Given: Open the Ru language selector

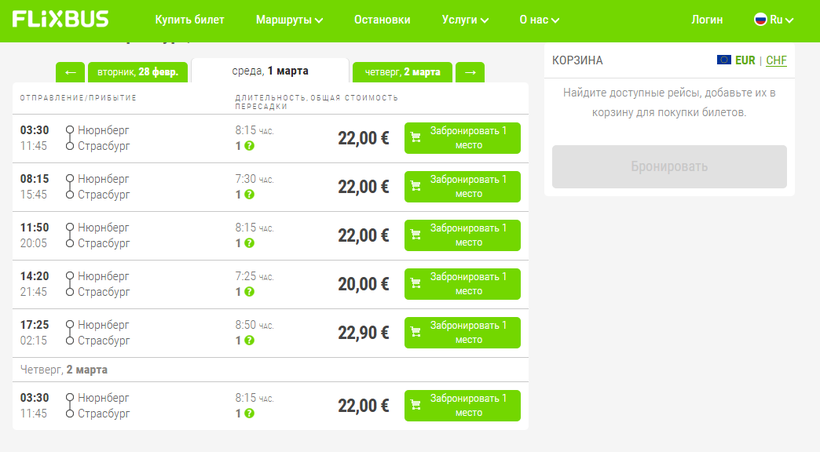Looking at the screenshot, I should (x=775, y=20).
